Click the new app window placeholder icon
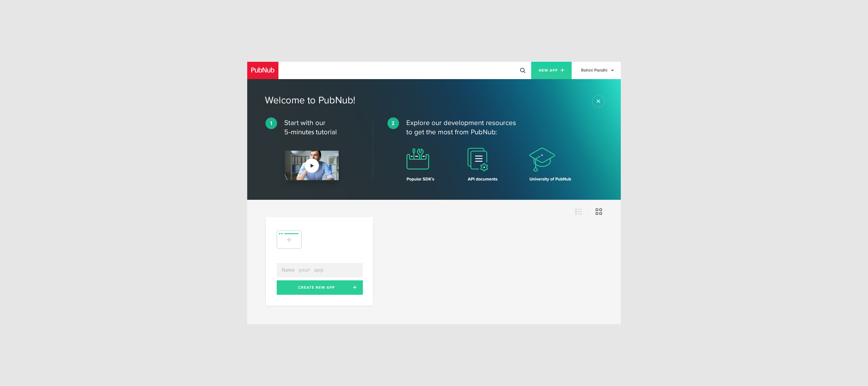 [x=289, y=239]
